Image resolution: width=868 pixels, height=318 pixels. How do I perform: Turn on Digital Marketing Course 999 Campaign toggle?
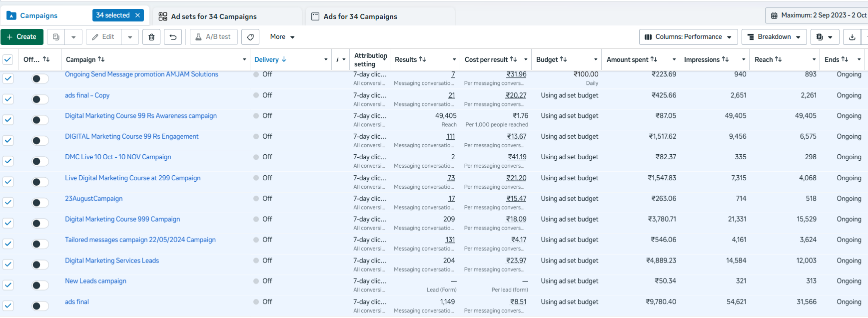tap(40, 223)
